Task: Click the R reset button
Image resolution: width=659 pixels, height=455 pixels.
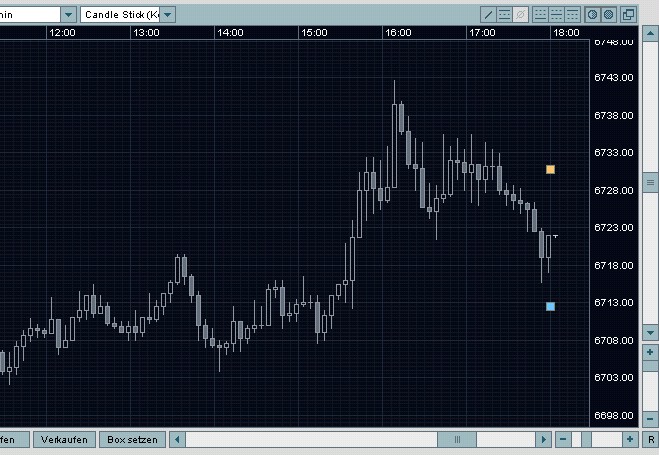Action: tap(651, 439)
